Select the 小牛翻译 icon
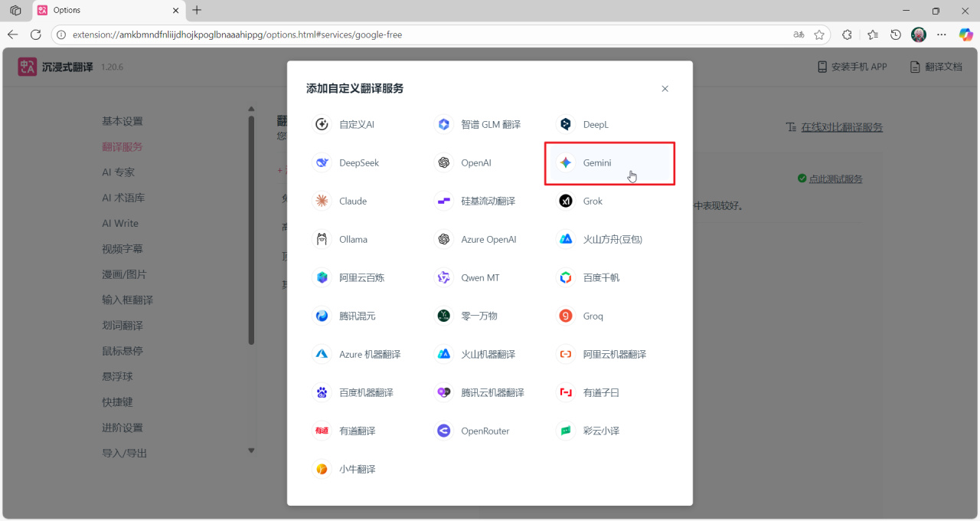This screenshot has height=521, width=980. [322, 469]
